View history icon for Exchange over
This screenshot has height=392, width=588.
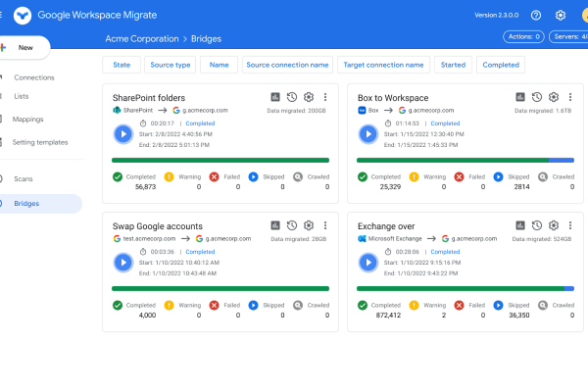click(537, 225)
